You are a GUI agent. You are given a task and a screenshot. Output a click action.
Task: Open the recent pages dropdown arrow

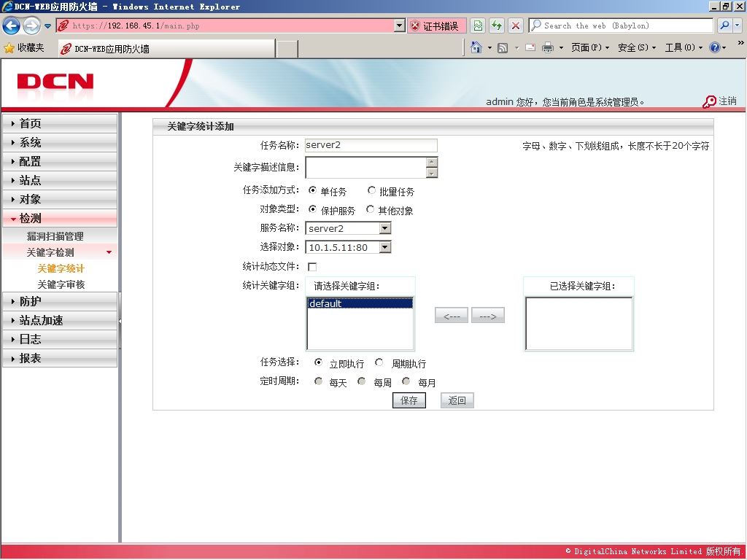(47, 26)
